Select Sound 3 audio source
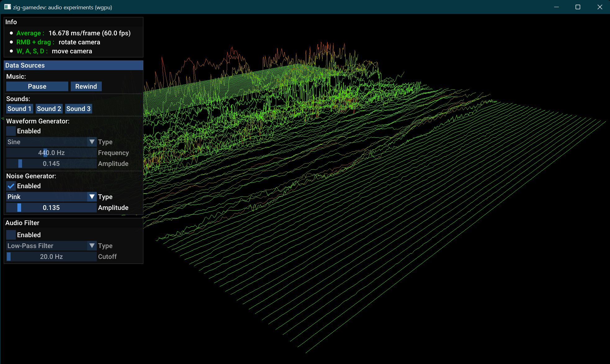The height and width of the screenshot is (364, 610). pyautogui.click(x=78, y=108)
